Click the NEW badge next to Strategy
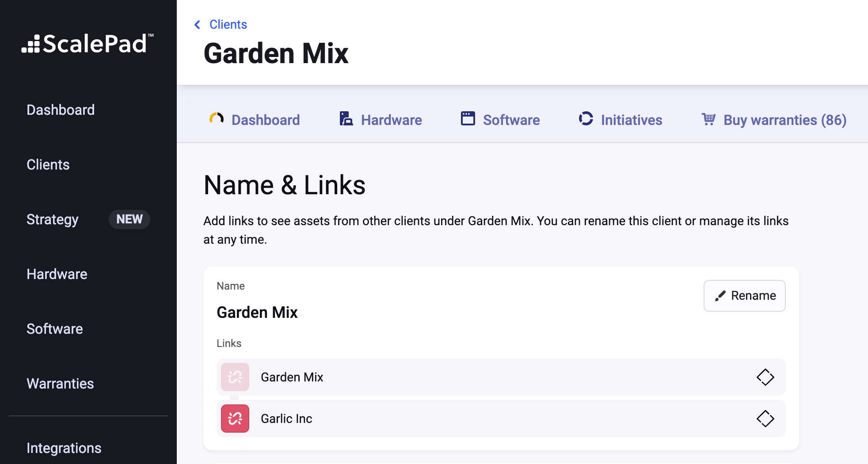The height and width of the screenshot is (464, 868). click(129, 219)
